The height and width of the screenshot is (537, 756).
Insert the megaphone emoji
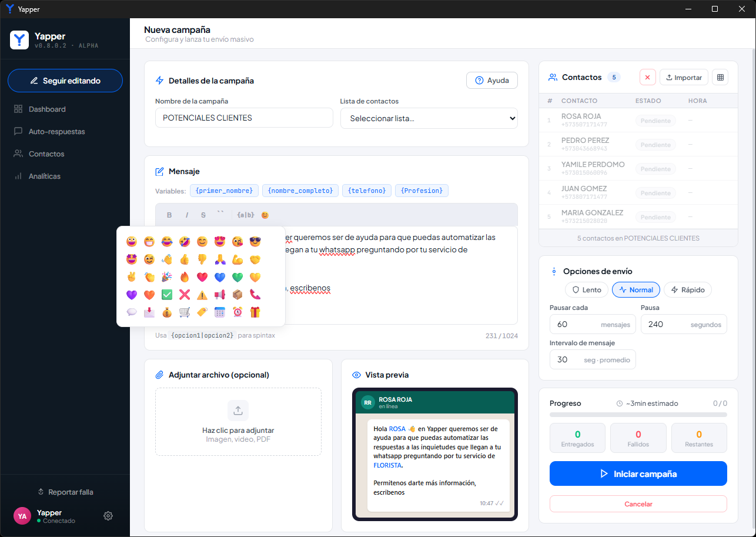(x=220, y=295)
